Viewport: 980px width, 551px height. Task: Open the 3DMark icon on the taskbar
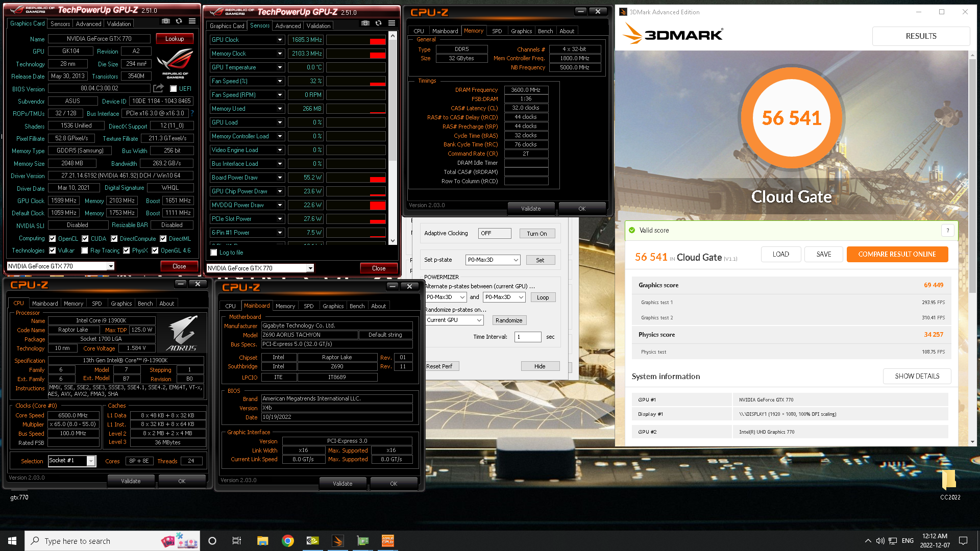338,541
